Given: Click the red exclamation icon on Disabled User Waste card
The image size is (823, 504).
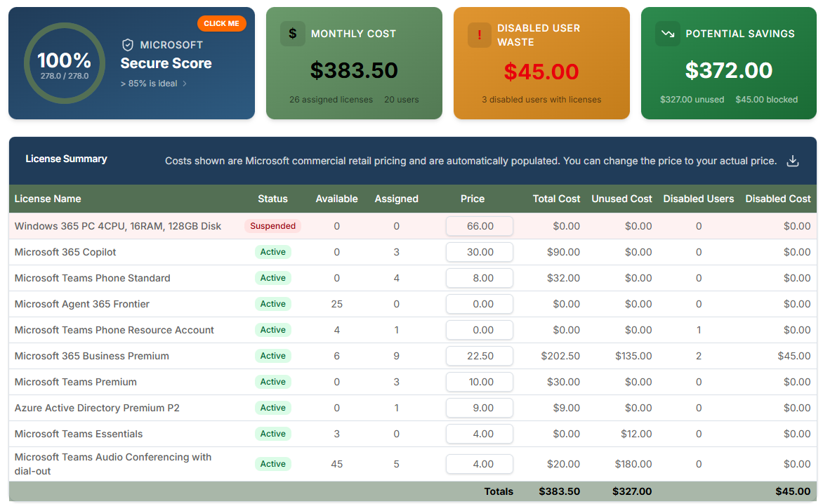Looking at the screenshot, I should click(480, 34).
